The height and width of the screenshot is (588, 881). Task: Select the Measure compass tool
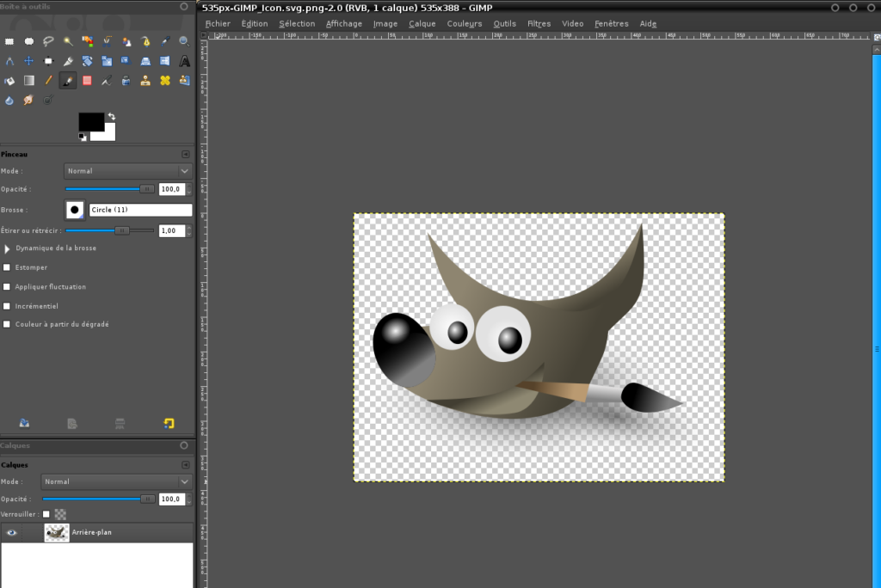click(x=9, y=61)
